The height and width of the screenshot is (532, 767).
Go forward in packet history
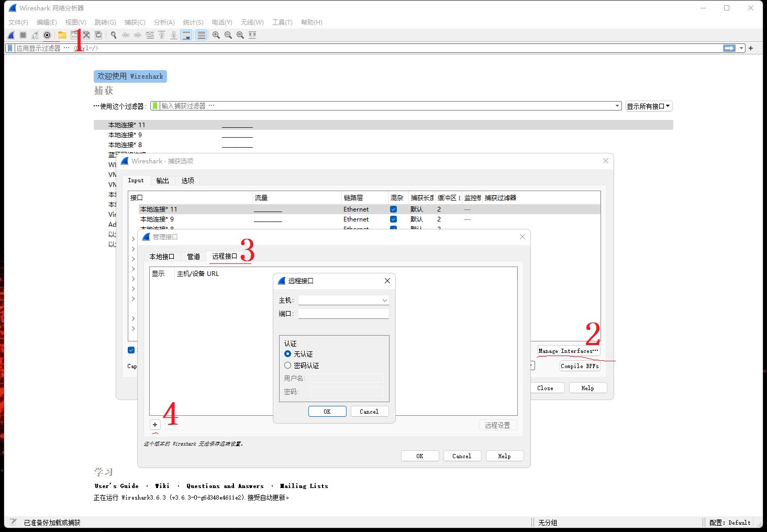138,35
